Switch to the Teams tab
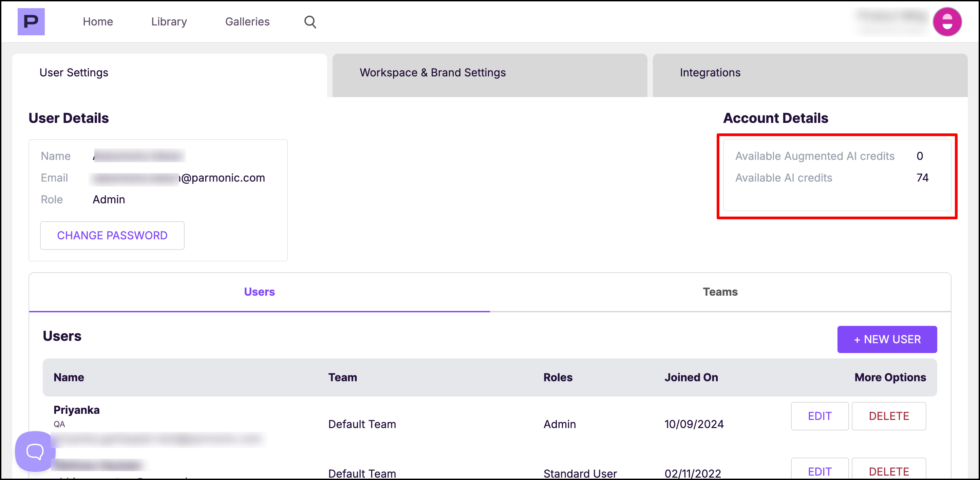Image resolution: width=980 pixels, height=480 pixels. coord(720,292)
